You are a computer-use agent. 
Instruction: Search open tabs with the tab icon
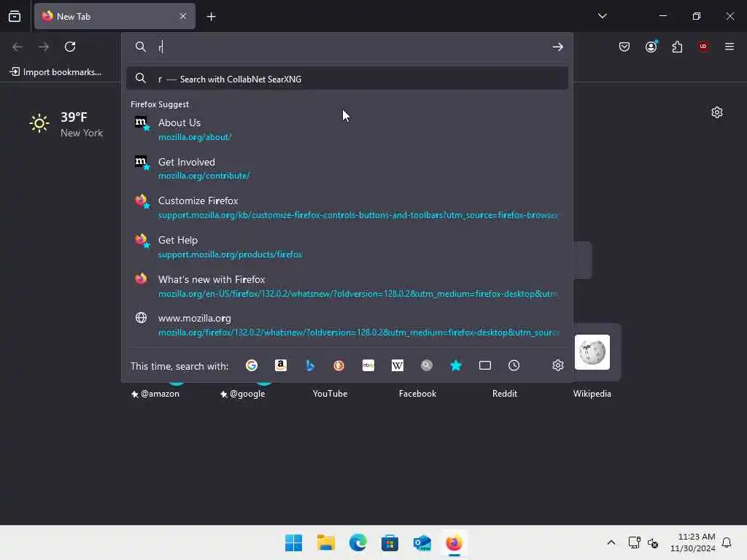485,366
